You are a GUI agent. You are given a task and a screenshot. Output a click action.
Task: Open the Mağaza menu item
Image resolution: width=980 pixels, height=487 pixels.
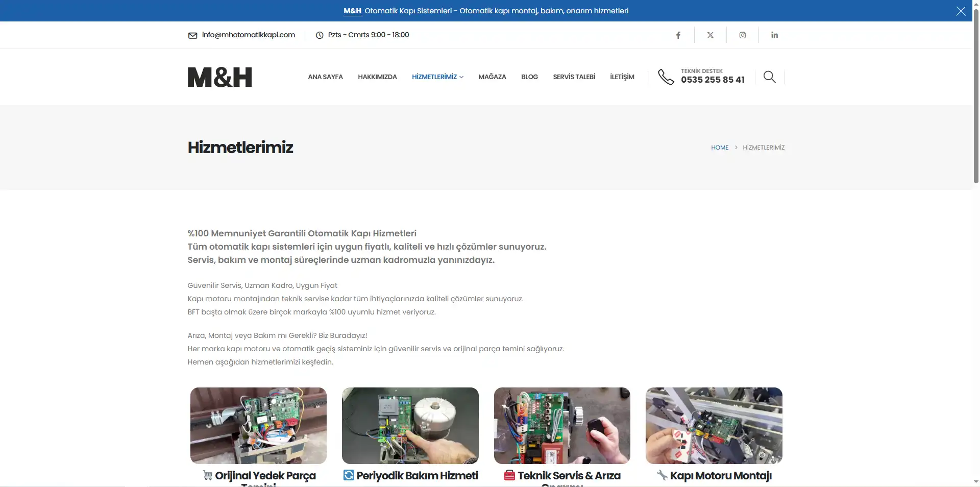[492, 77]
